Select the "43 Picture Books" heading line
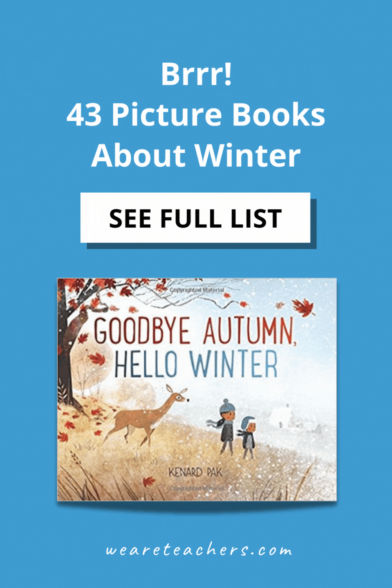 (x=196, y=114)
